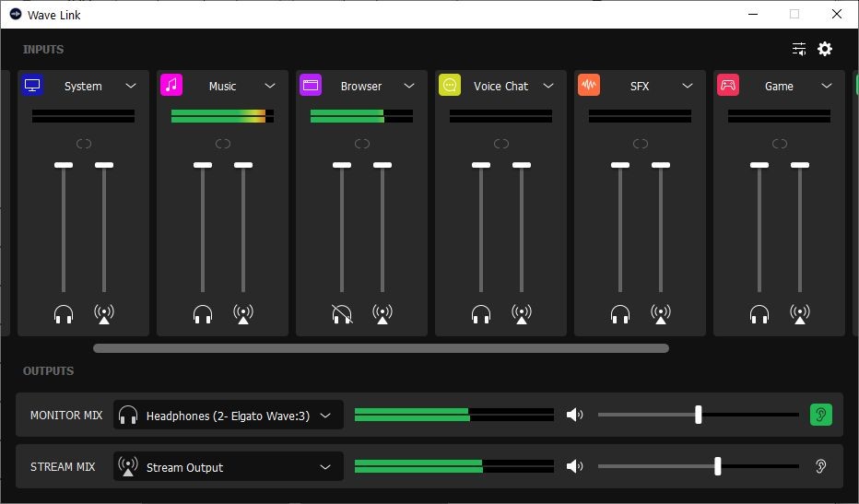Click the orange SFX waveform icon
This screenshot has height=504, width=859.
(589, 86)
